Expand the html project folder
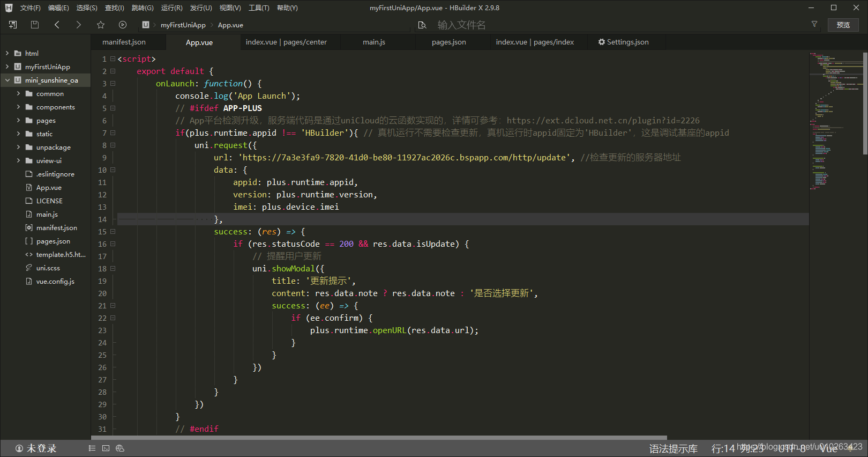The width and height of the screenshot is (868, 457). [7, 53]
